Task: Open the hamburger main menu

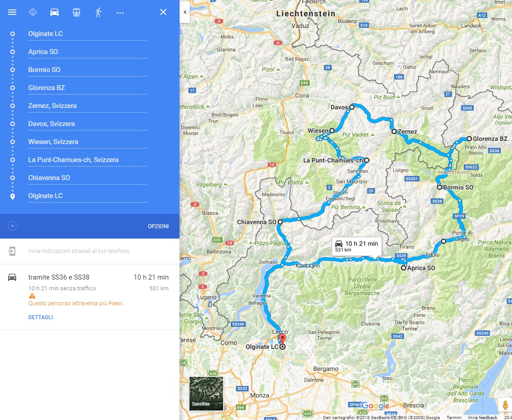Action: click(12, 13)
